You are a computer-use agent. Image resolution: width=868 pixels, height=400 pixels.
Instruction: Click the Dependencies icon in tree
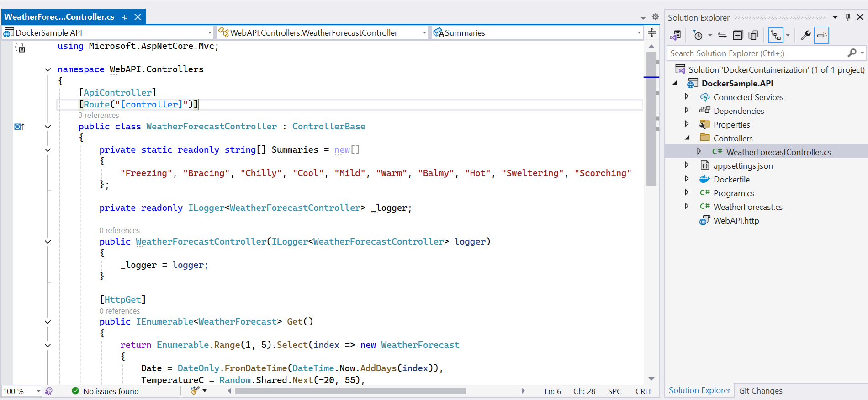pos(704,110)
